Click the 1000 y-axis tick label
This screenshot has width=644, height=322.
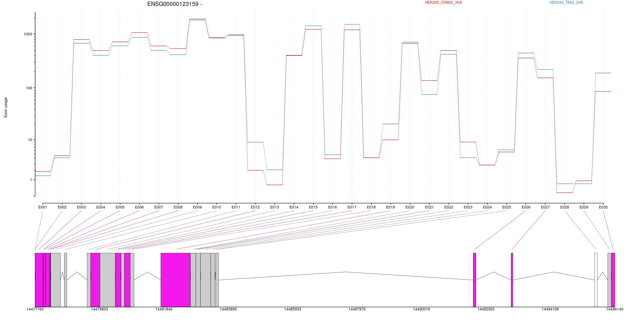(28, 34)
